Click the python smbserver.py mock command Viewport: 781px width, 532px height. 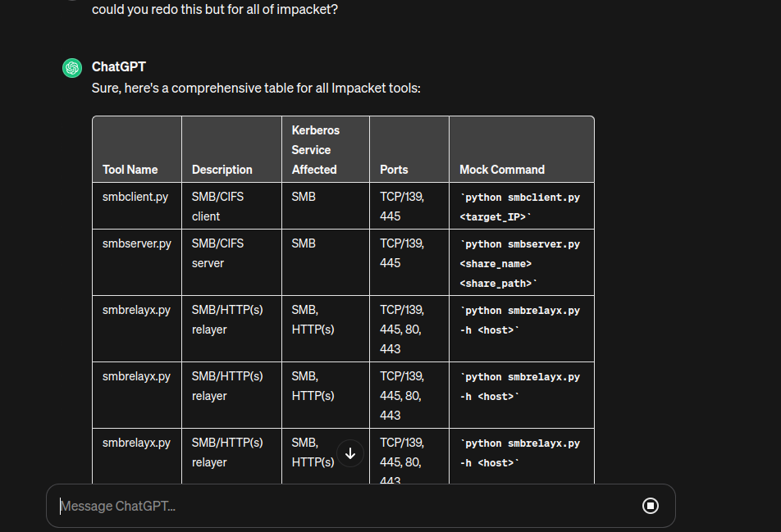click(520, 263)
